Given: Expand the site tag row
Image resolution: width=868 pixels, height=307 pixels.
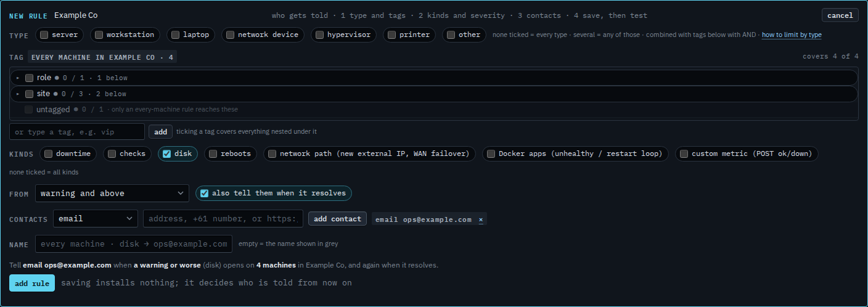Looking at the screenshot, I should [x=18, y=94].
